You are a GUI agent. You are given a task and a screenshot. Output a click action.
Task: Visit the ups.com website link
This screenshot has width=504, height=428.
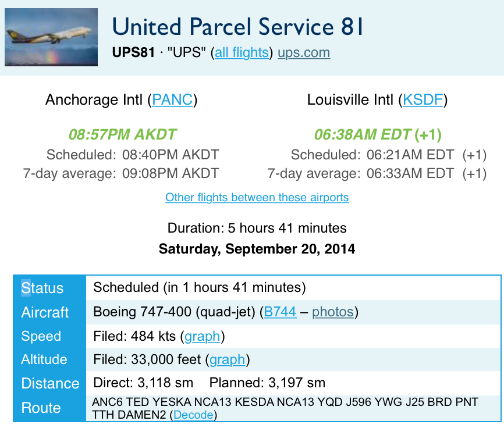point(304,53)
